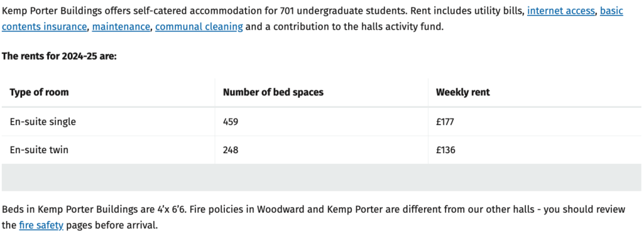Click the Type of room column header
This screenshot has height=236, width=644.
pos(39,92)
